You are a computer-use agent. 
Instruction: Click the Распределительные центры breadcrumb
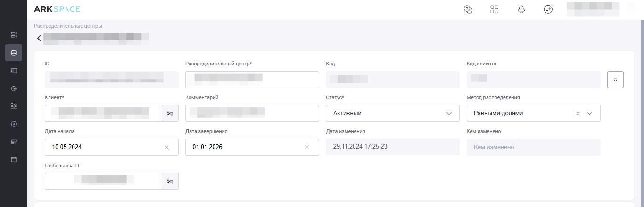[68, 26]
